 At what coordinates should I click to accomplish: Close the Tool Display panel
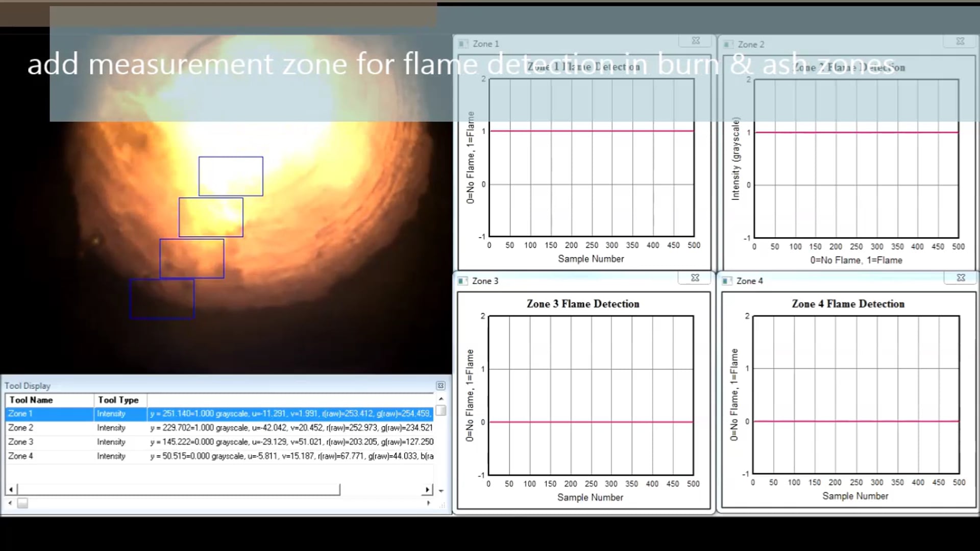pyautogui.click(x=440, y=386)
